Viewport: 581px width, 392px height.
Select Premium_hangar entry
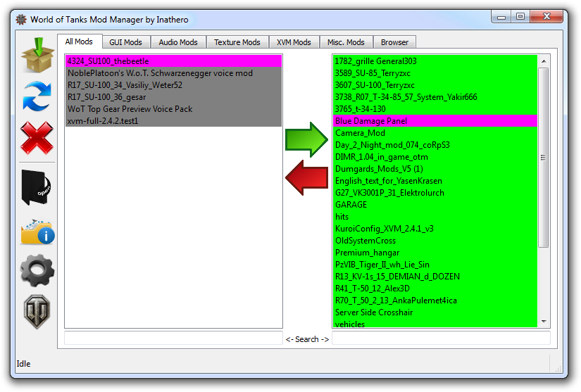click(435, 253)
